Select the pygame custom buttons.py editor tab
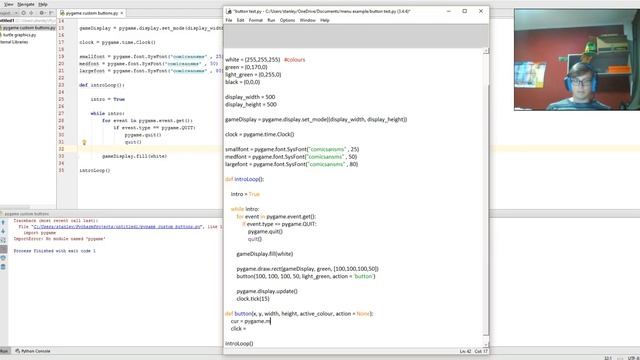 point(91,13)
